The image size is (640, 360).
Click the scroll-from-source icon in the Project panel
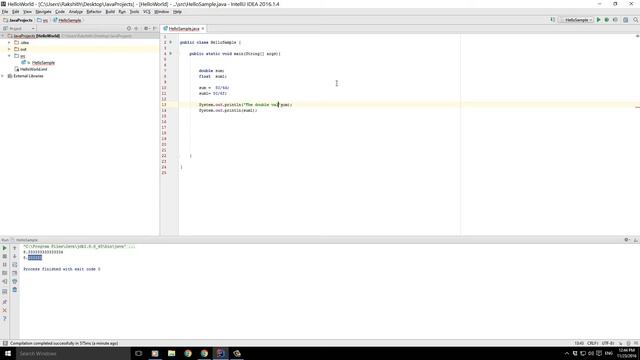[x=129, y=29]
